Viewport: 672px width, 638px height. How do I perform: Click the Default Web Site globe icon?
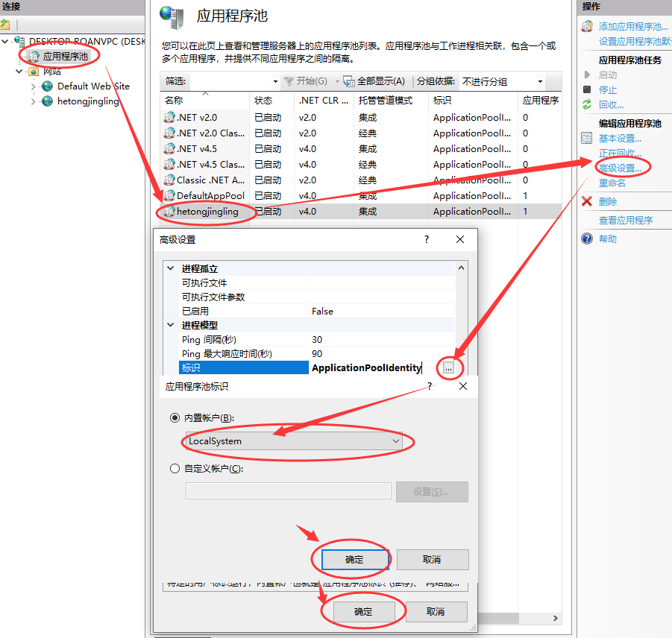47,86
